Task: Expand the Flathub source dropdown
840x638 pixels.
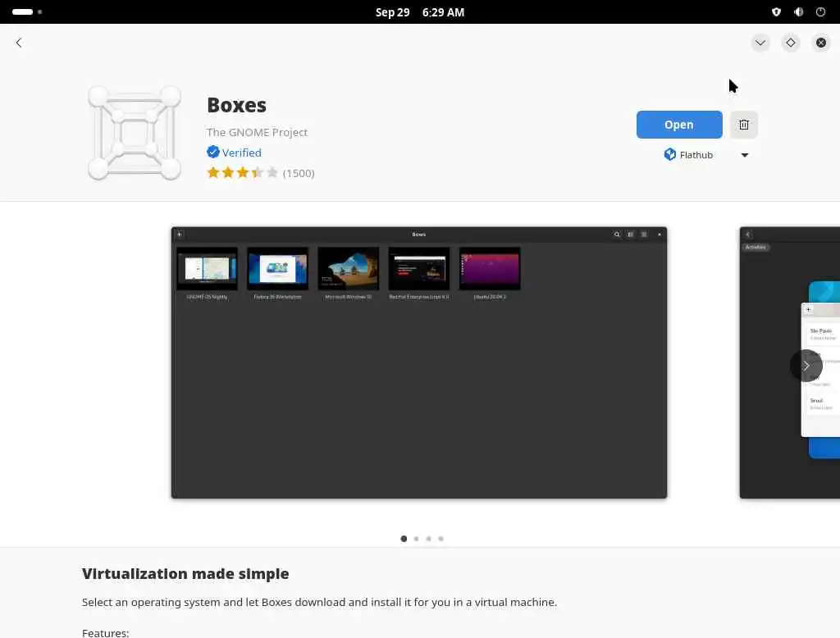Action: click(745, 155)
